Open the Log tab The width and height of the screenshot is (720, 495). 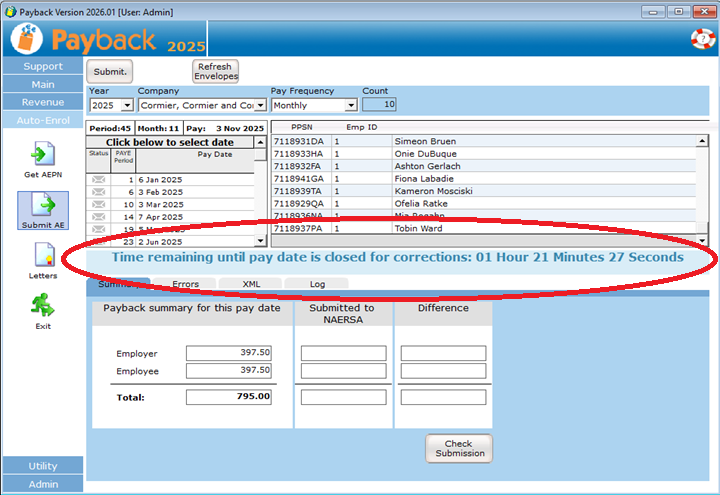pyautogui.click(x=317, y=285)
